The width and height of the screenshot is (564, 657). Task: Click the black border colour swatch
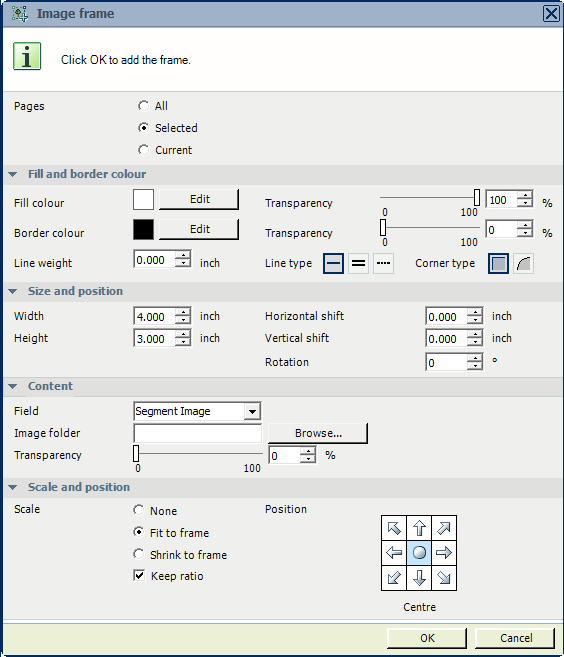pyautogui.click(x=143, y=230)
